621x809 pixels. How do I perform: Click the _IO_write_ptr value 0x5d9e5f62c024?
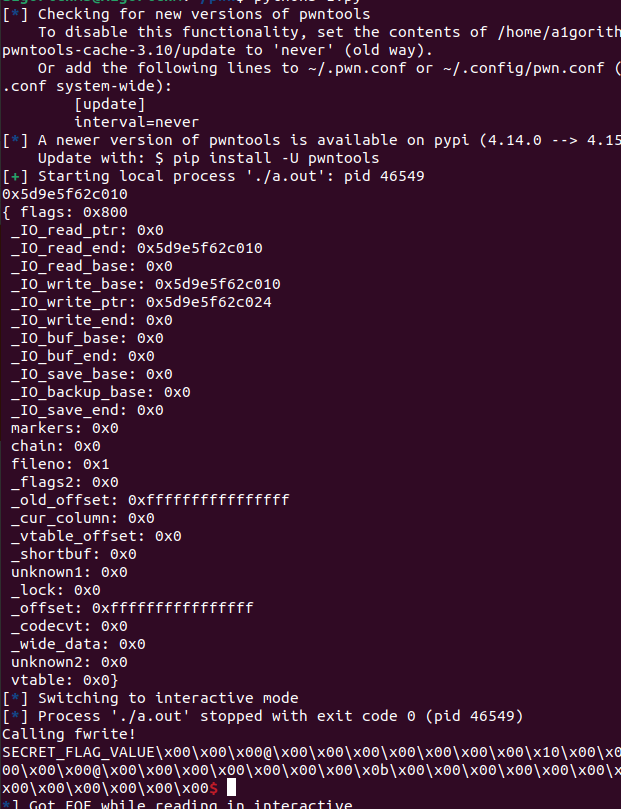click(208, 302)
